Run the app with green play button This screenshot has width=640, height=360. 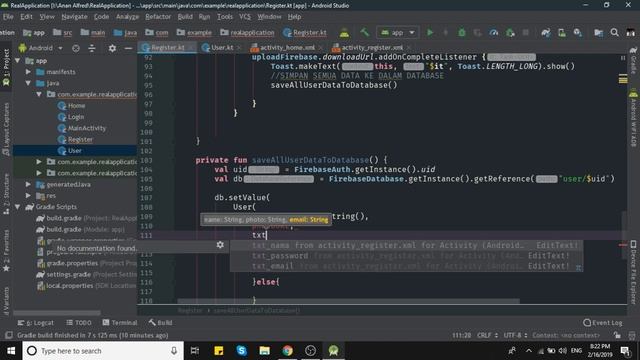pos(430,32)
